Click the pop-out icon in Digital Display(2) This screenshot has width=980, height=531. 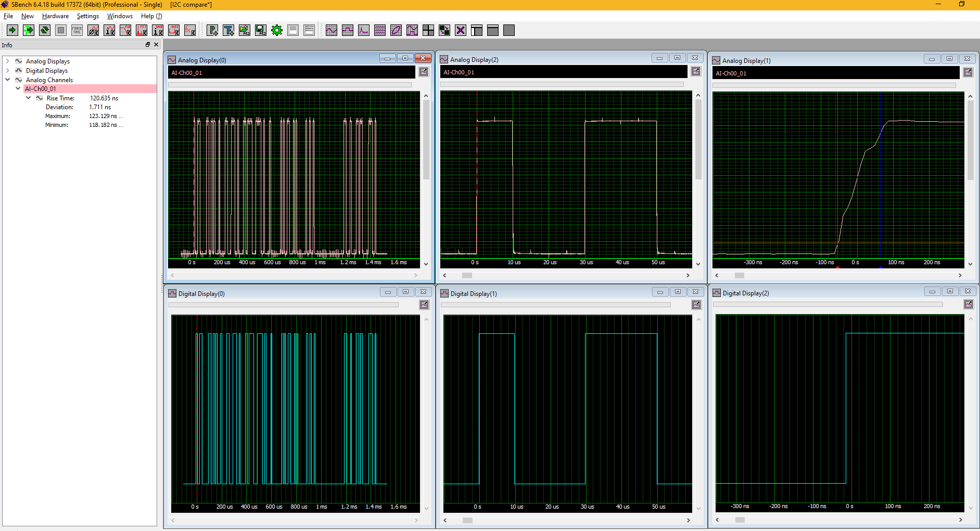(x=968, y=304)
